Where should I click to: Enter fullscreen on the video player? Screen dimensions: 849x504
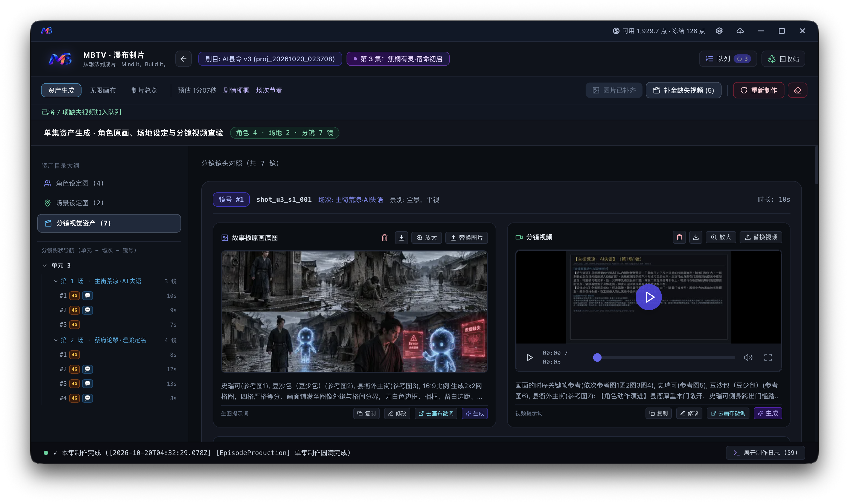point(768,357)
